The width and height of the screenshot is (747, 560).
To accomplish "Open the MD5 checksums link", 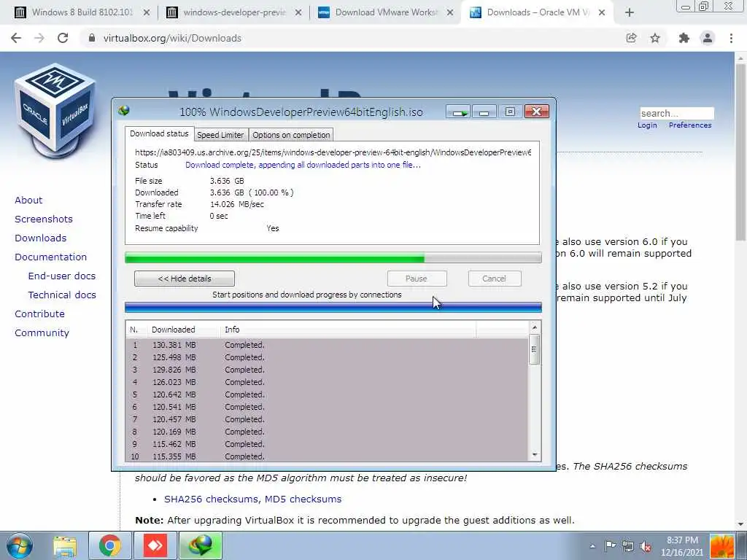I will pos(303,499).
